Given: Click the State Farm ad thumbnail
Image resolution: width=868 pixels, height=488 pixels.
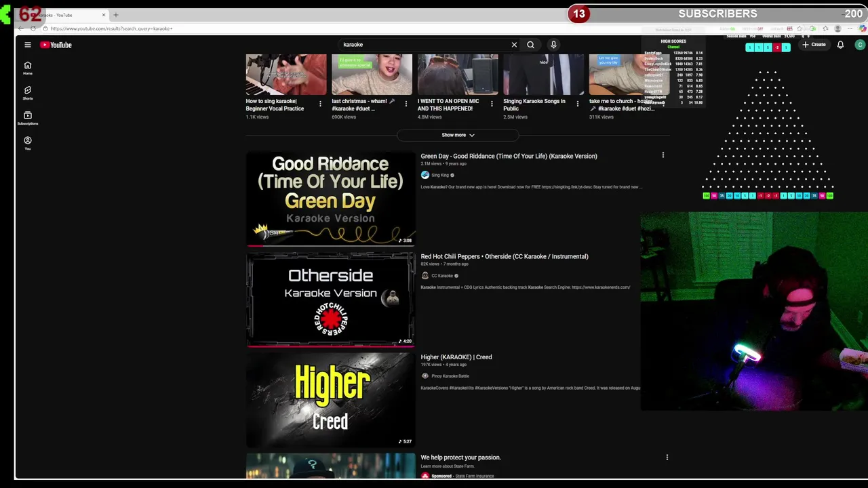Looking at the screenshot, I should [x=330, y=466].
